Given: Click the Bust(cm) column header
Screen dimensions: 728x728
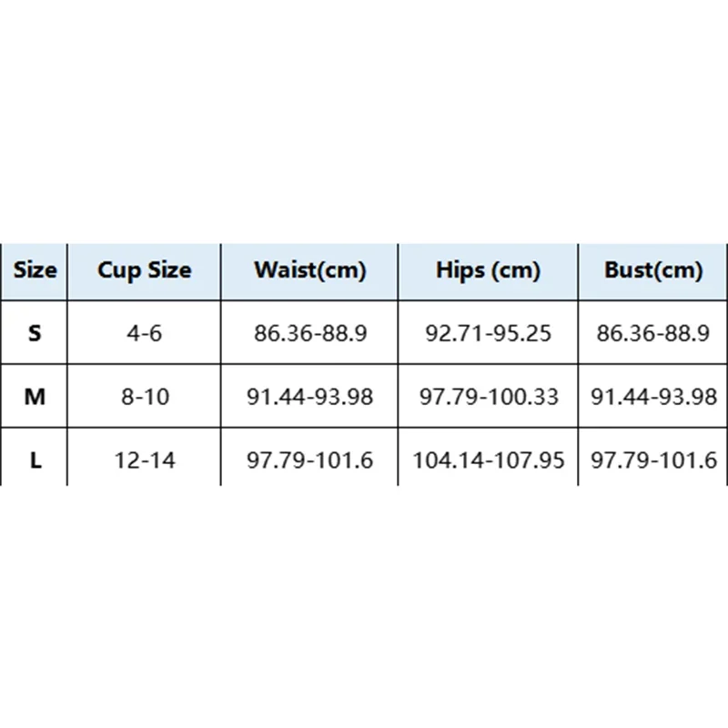Looking at the screenshot, I should coord(653,270).
